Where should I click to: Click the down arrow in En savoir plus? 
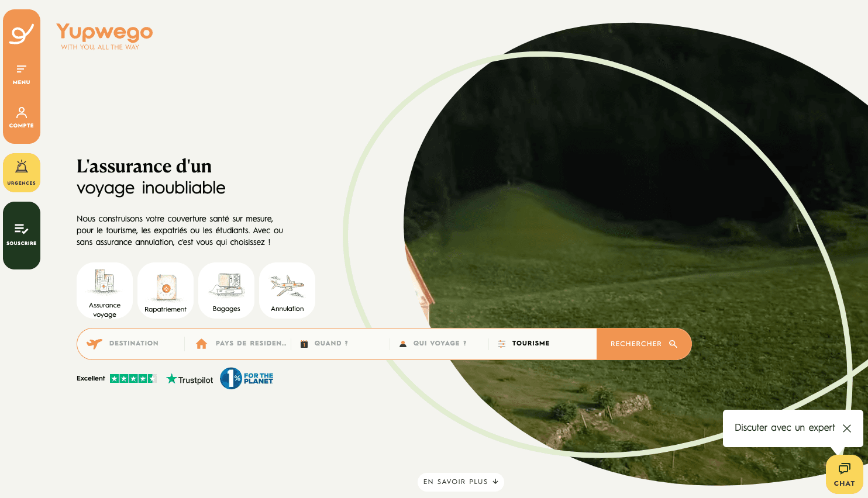tap(495, 482)
